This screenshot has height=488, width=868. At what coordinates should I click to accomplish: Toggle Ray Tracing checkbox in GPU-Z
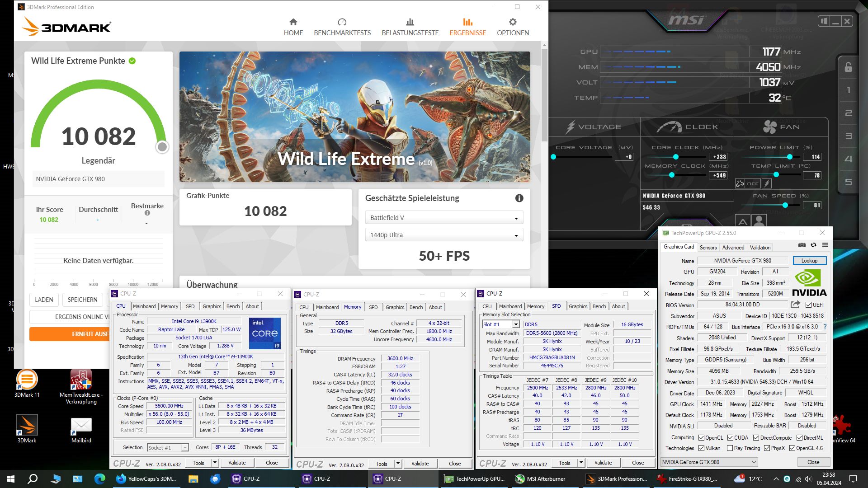tap(730, 448)
